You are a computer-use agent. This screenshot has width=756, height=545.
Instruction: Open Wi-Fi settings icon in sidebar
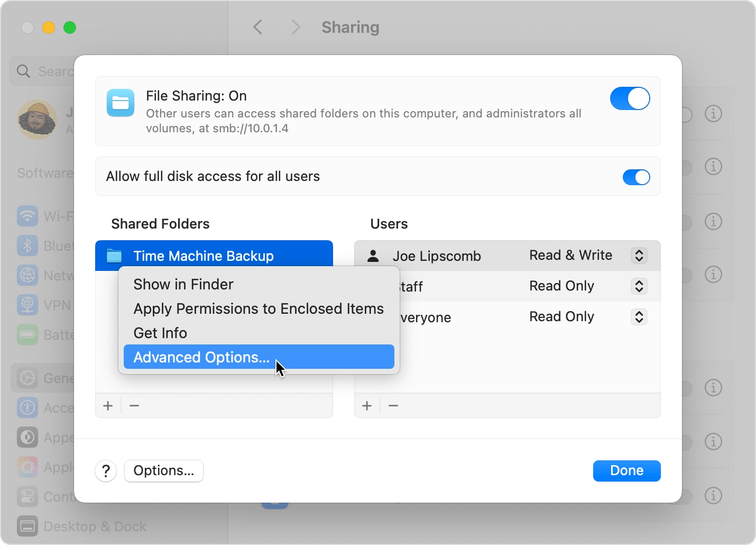[27, 216]
